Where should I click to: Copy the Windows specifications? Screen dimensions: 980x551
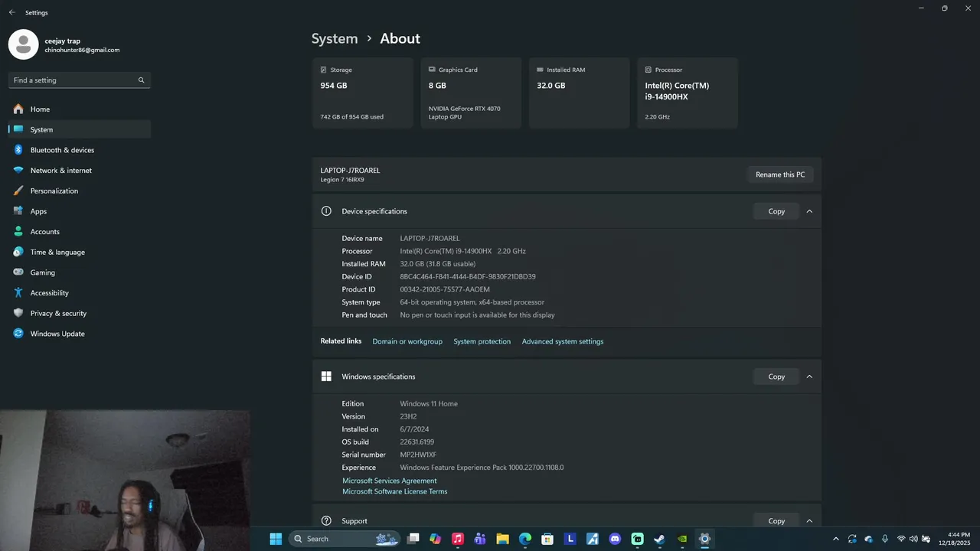pyautogui.click(x=776, y=377)
